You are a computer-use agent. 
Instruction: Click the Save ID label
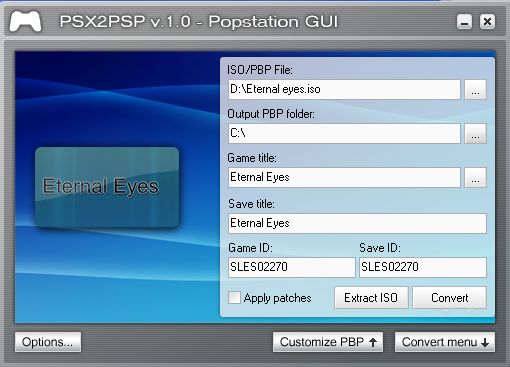click(380, 248)
